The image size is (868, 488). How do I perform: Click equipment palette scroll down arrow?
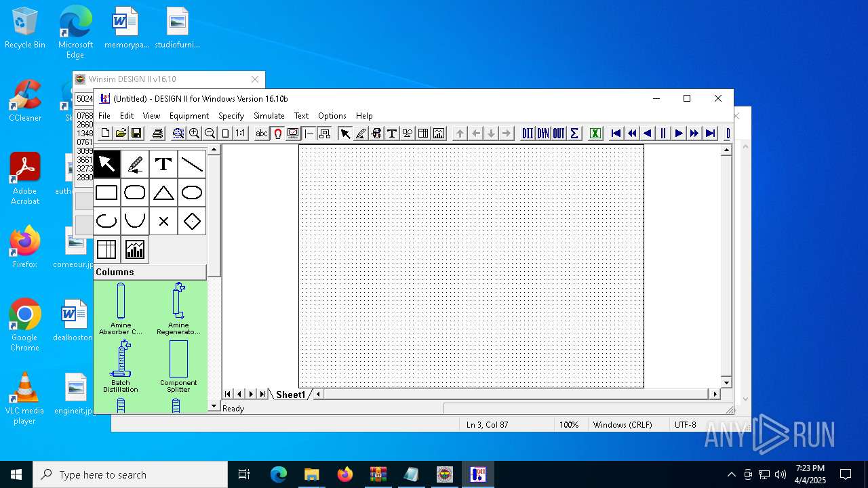214,407
